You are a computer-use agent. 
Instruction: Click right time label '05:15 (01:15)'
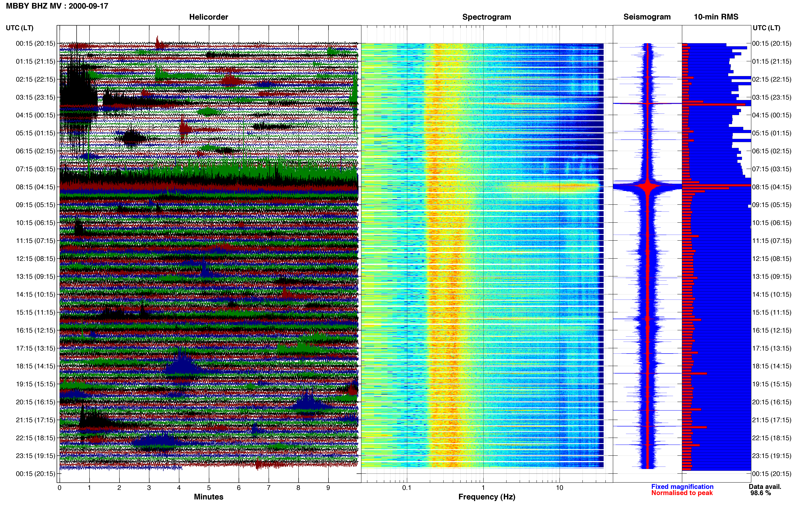click(772, 133)
